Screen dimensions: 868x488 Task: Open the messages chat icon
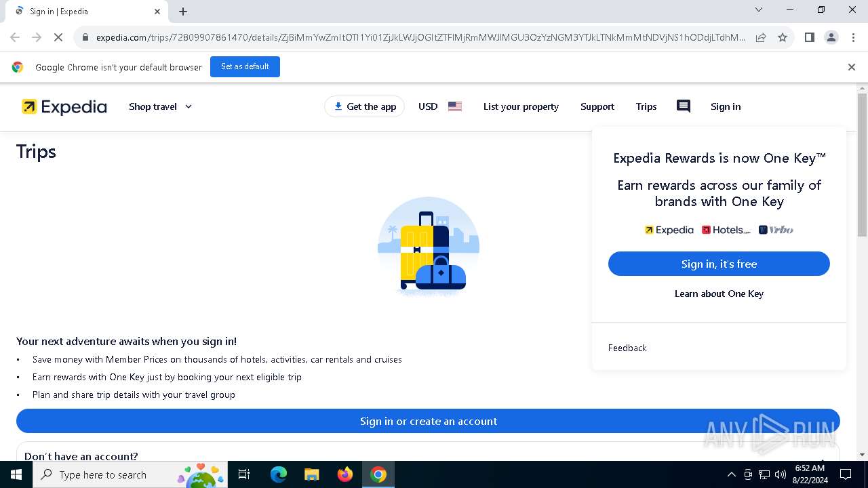pos(684,106)
